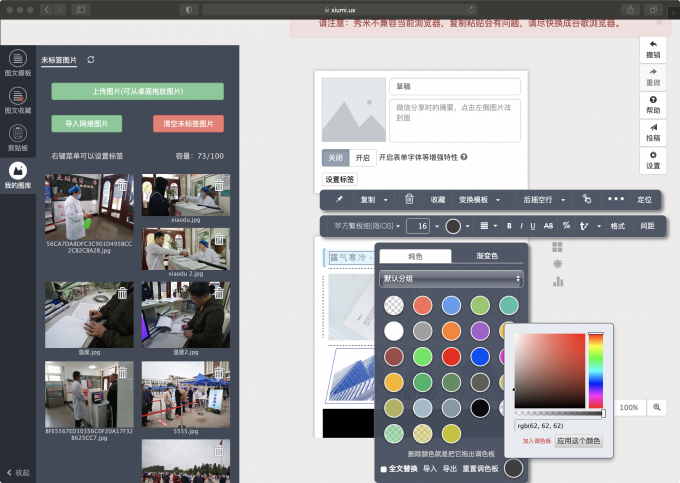Check the 全文替换 checkbox

[x=384, y=468]
